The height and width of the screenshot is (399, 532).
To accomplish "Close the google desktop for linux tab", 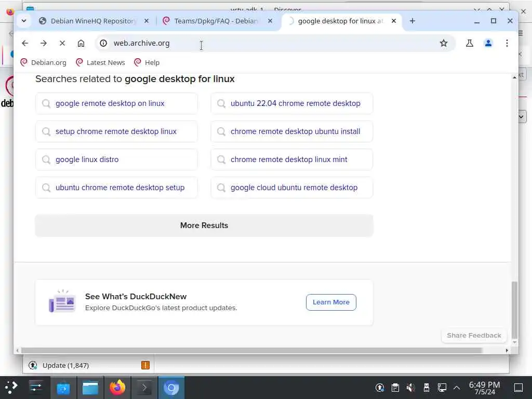I will [394, 21].
